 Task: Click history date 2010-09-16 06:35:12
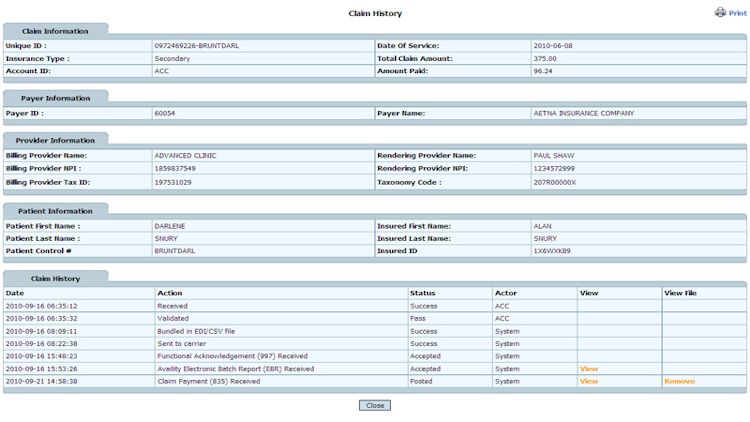(42, 306)
